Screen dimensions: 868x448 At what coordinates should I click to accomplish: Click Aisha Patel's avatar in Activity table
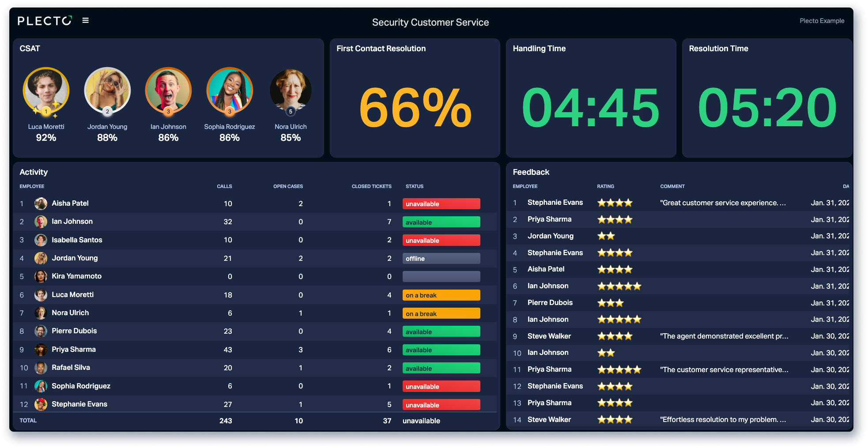(x=41, y=203)
